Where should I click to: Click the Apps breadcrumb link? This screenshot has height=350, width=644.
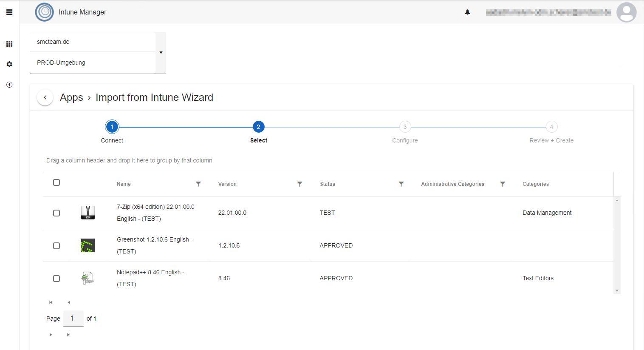(71, 97)
